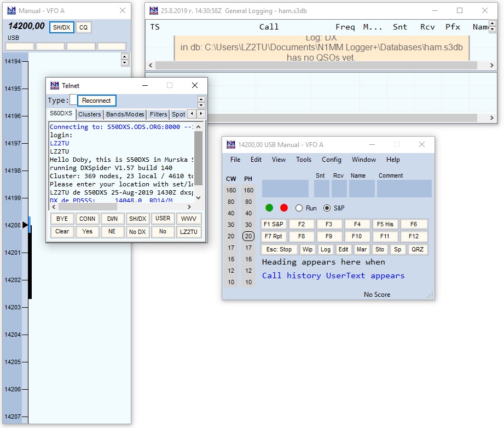Click the down spinner in the bandmap window
This screenshot has width=504, height=428.
[x=125, y=63]
